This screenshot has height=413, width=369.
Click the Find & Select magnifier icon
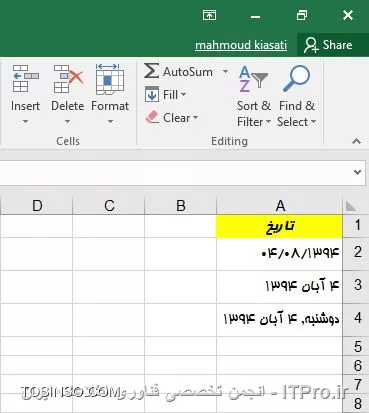pyautogui.click(x=296, y=78)
